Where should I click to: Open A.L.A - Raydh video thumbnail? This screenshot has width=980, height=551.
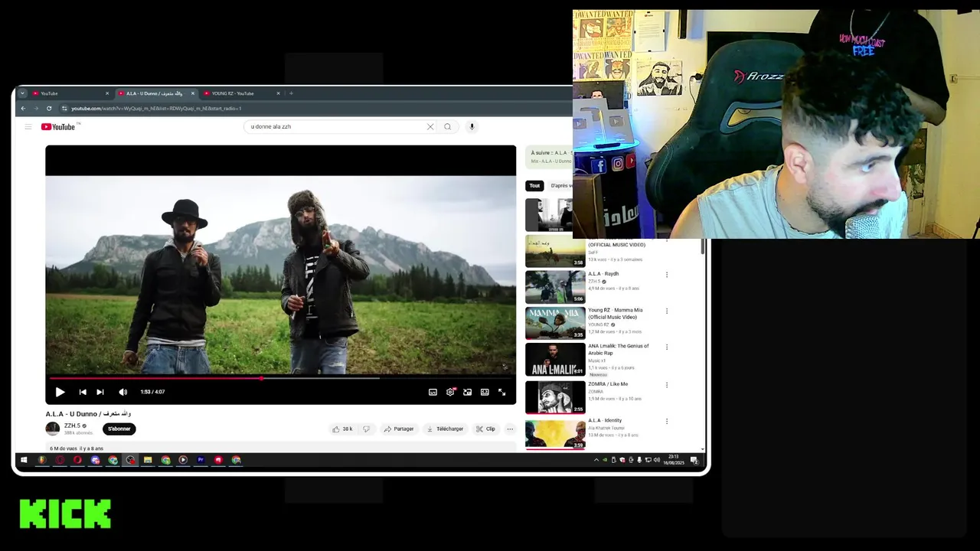pyautogui.click(x=555, y=287)
